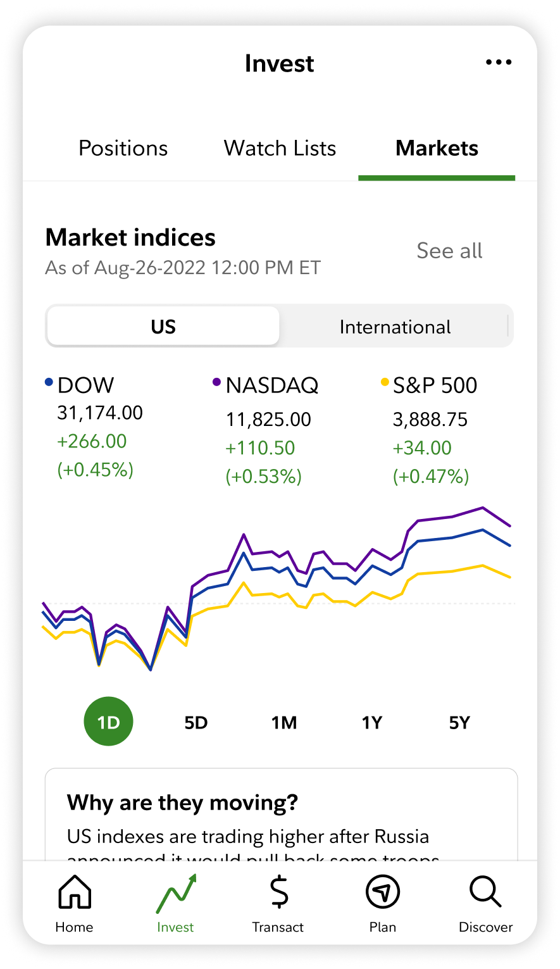Viewport: 560px width, 969px height.
Task: Show the 1M chart range
Action: 284,722
